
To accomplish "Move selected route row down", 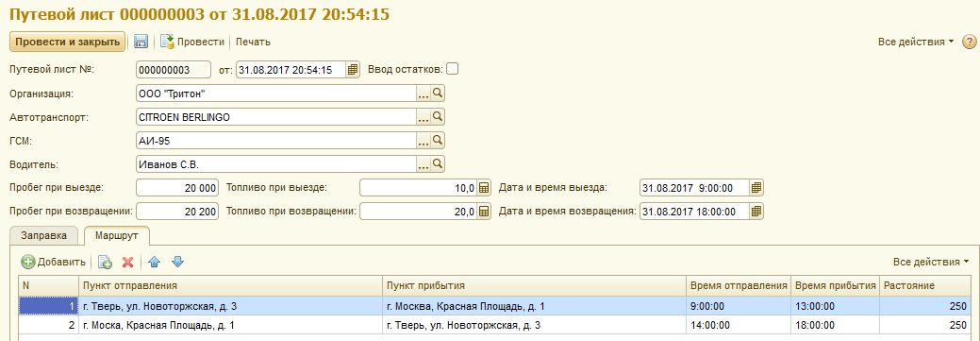I will (177, 262).
